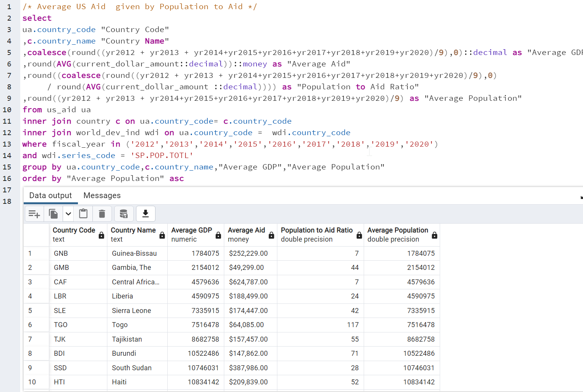Image resolution: width=583 pixels, height=392 pixels.
Task: Switch to the Messages tab
Action: point(102,195)
